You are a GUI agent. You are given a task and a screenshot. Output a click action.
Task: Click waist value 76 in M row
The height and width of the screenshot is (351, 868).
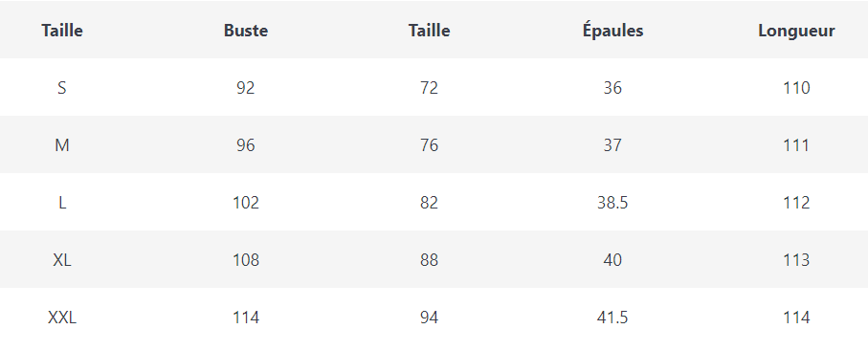click(429, 145)
